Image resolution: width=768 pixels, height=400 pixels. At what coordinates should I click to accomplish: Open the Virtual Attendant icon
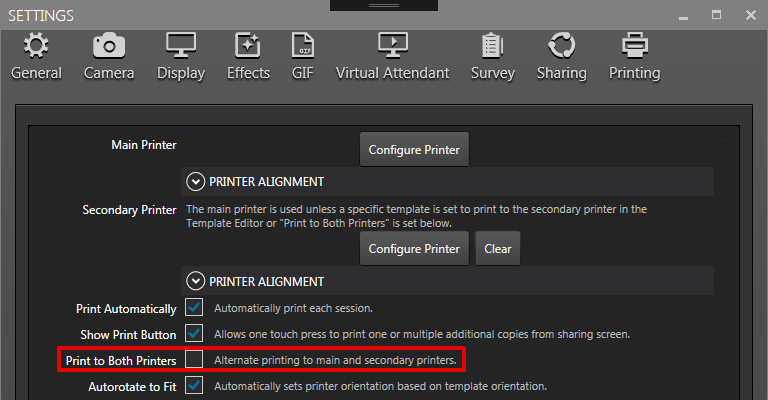[392, 46]
